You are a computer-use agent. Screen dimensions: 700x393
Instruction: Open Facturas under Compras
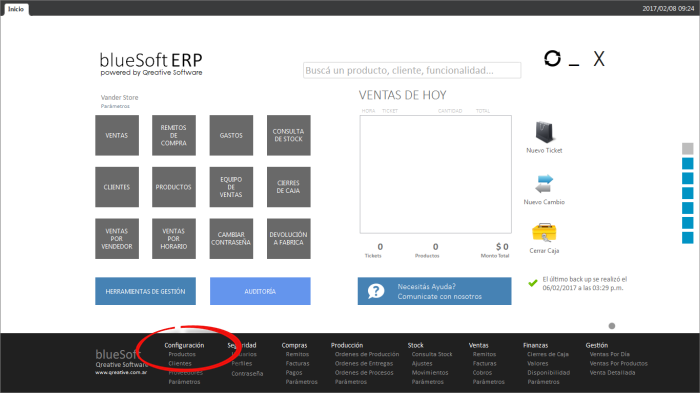[x=297, y=364]
